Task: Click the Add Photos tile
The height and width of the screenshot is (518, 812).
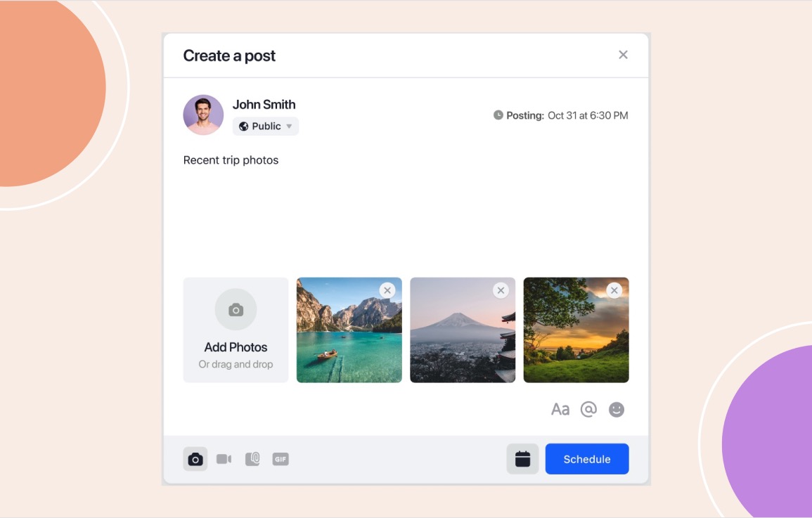Action: (236, 330)
